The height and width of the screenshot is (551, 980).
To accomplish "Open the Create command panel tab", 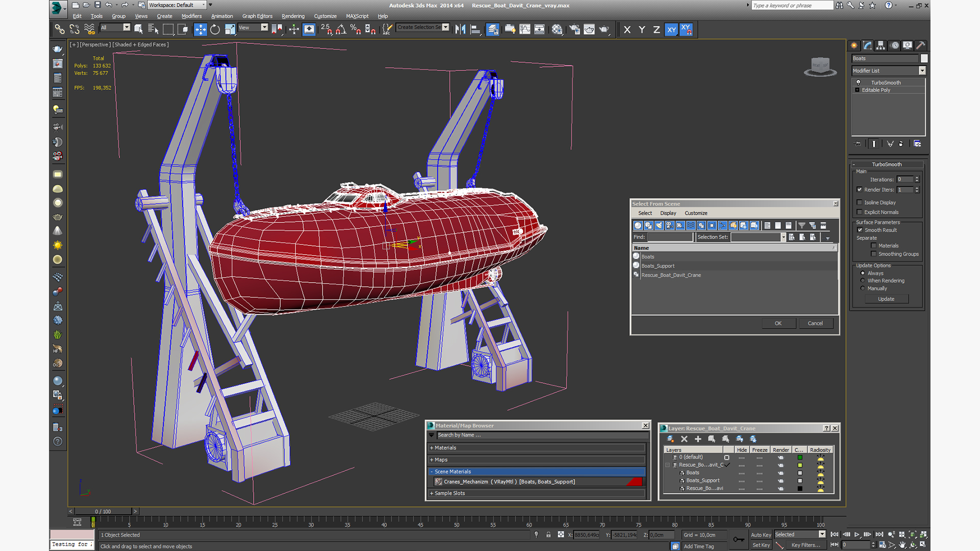I will (x=854, y=45).
